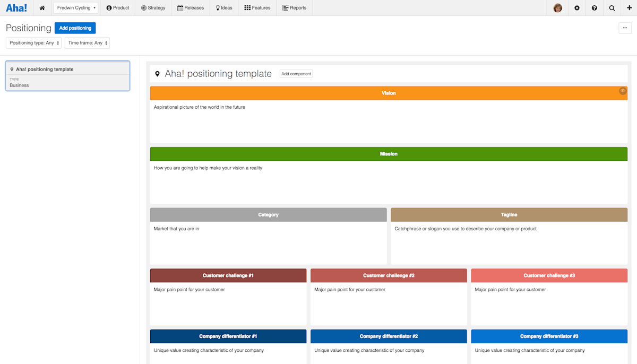Screen dimensions: 637x364
Task: Open settings via gear icon
Action: [x=577, y=8]
